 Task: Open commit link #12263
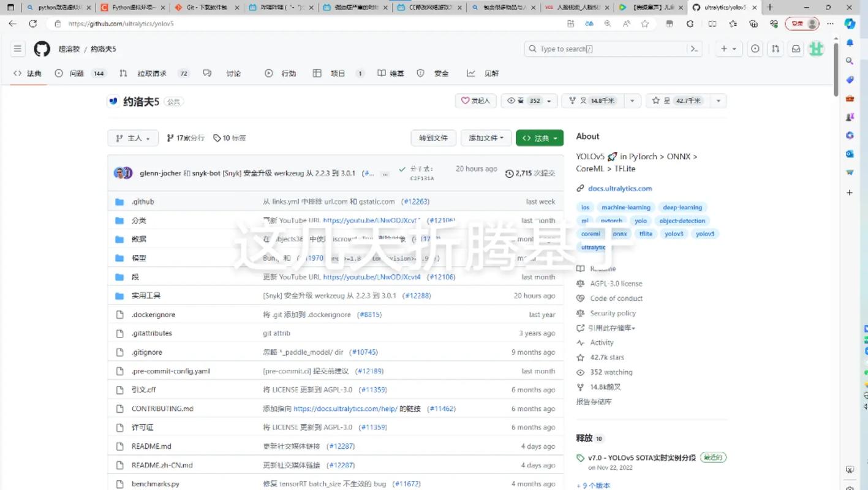point(415,202)
